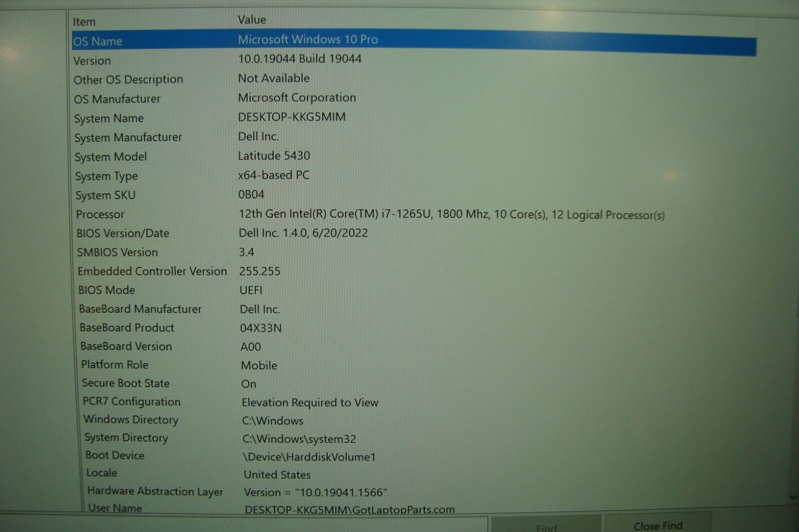Viewport: 799px width, 532px height.
Task: Select the OS Manufacturer row
Action: coord(413,99)
